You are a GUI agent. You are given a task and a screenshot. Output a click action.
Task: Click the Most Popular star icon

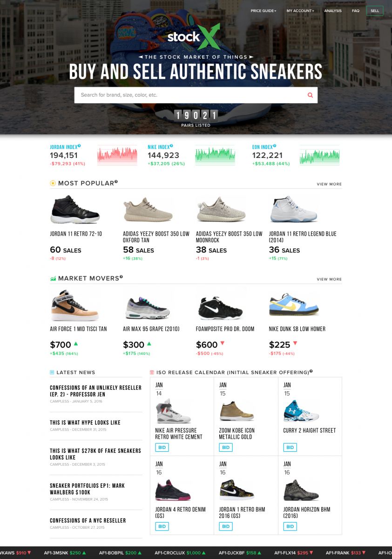pos(53,183)
